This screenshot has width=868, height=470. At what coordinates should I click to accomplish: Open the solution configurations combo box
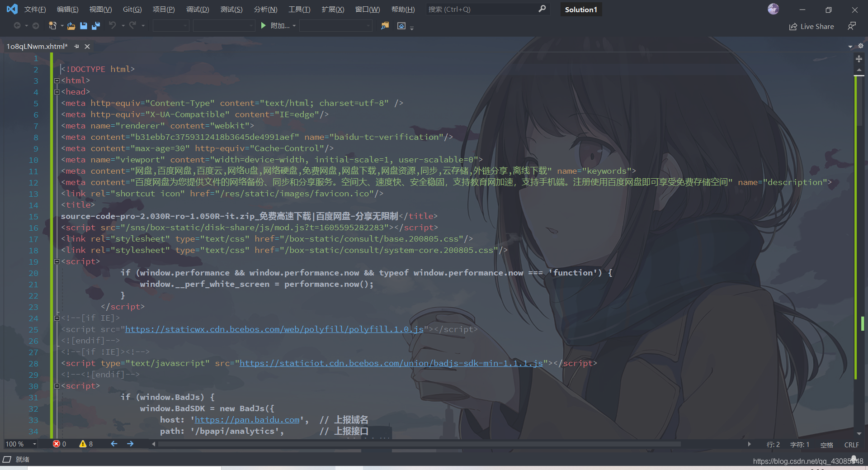click(x=171, y=26)
